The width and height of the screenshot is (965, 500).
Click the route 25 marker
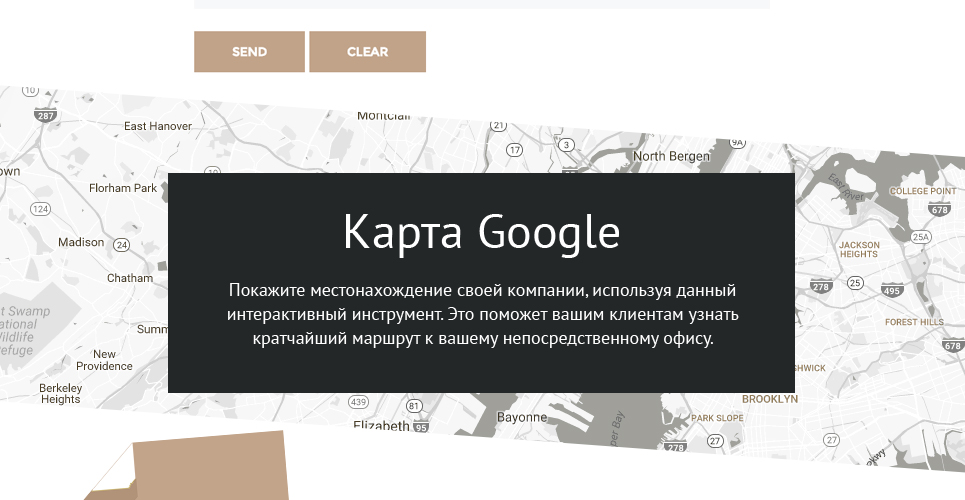(855, 283)
